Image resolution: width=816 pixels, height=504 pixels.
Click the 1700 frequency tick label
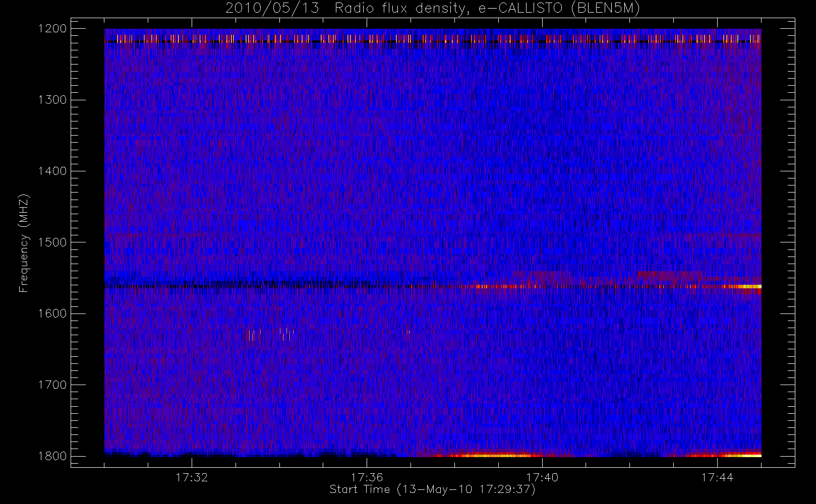coord(52,385)
